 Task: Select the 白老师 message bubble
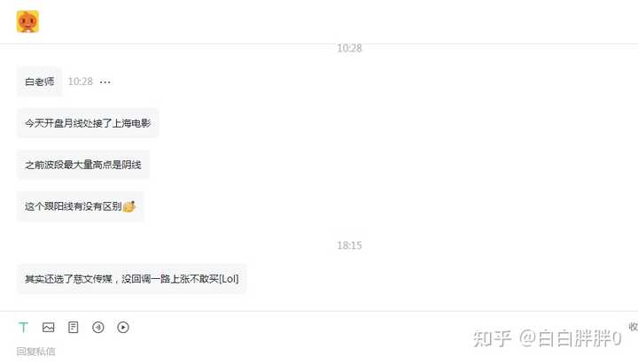(40, 81)
